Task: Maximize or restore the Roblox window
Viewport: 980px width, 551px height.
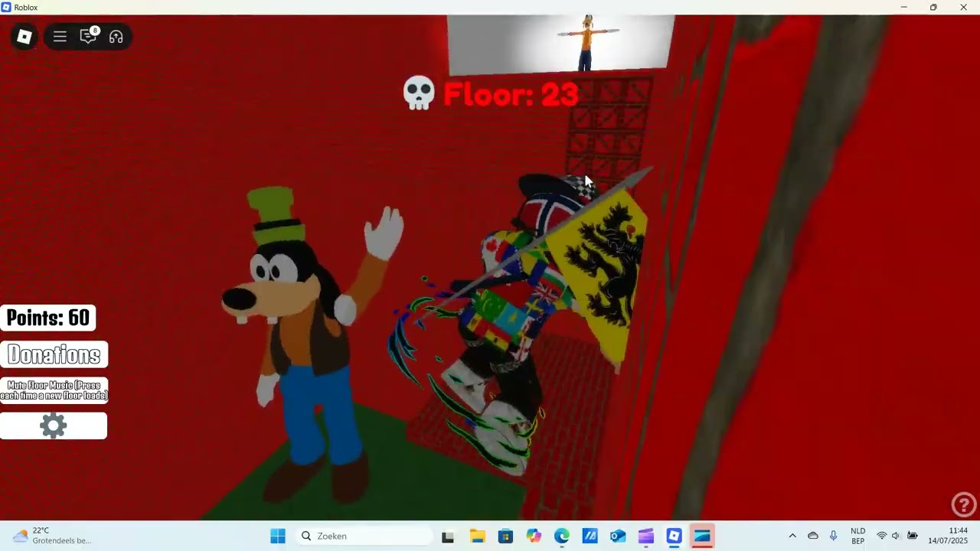Action: tap(933, 8)
